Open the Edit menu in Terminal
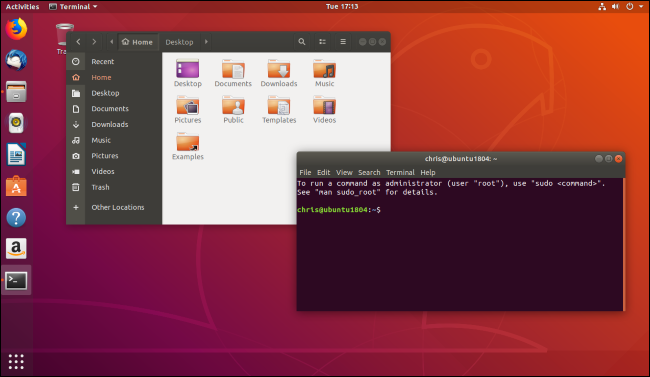The height and width of the screenshot is (377, 650). pyautogui.click(x=323, y=172)
